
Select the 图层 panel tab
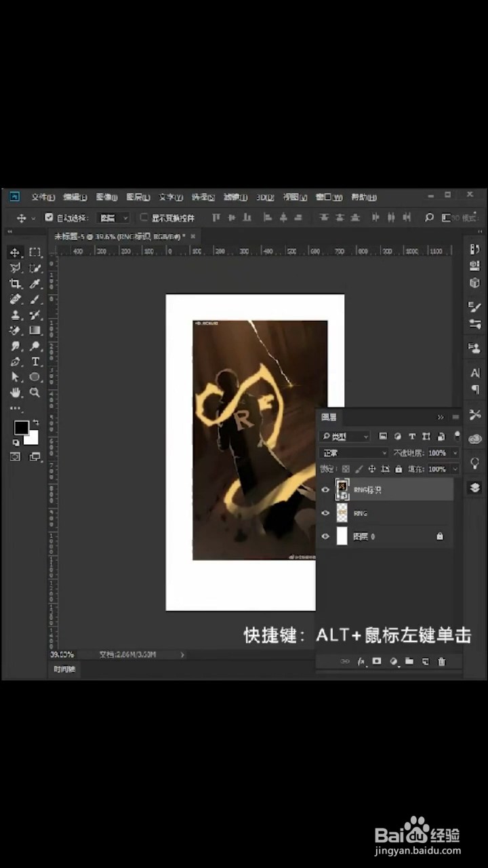click(329, 417)
